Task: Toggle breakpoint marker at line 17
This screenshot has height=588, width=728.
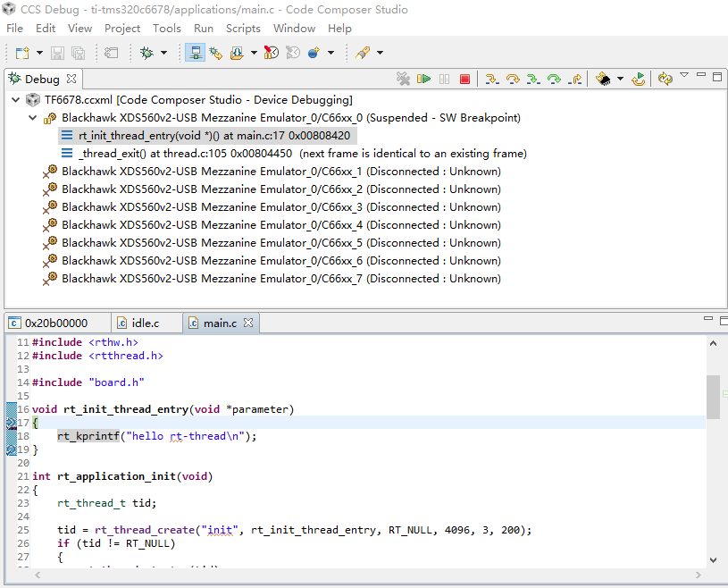Action: (x=11, y=423)
